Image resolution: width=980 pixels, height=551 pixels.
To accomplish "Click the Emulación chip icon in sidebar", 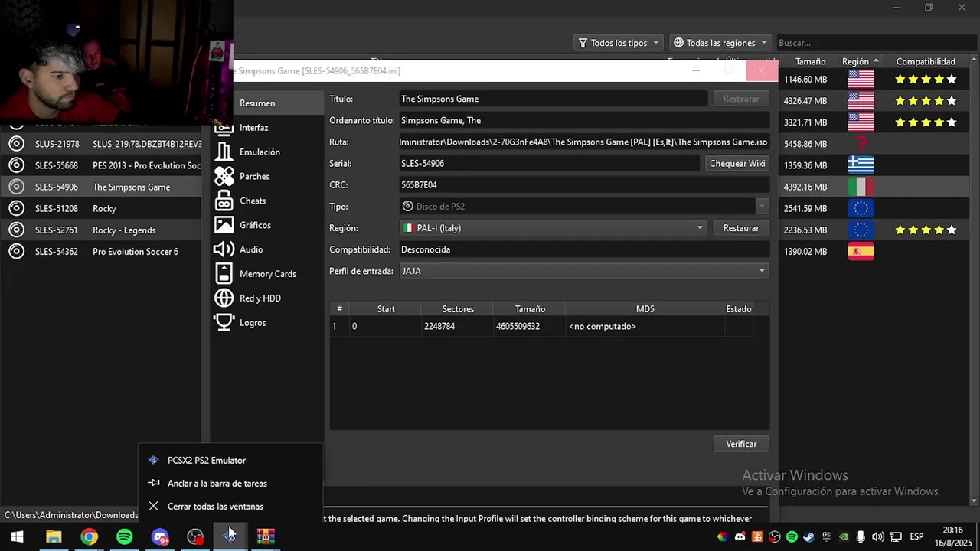I will (x=224, y=152).
